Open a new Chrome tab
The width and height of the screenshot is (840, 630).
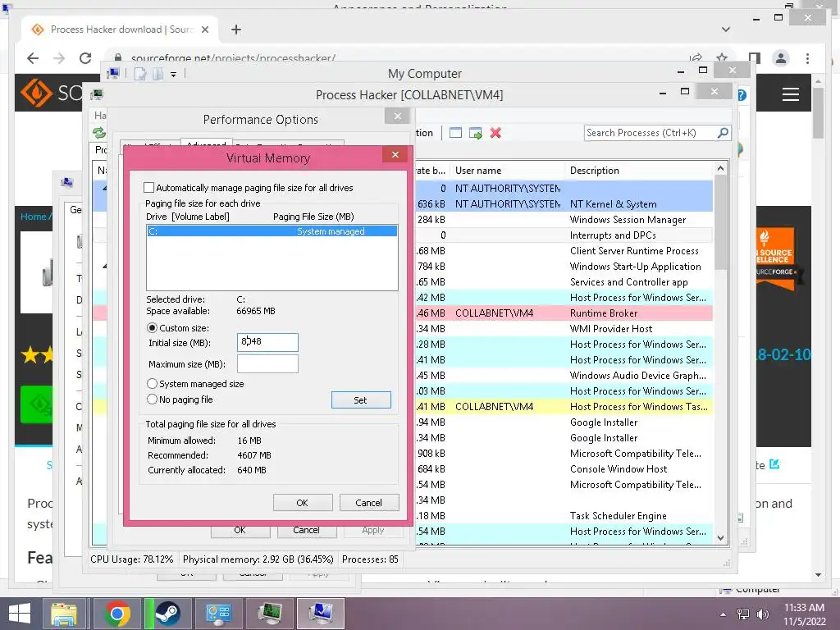click(x=236, y=30)
